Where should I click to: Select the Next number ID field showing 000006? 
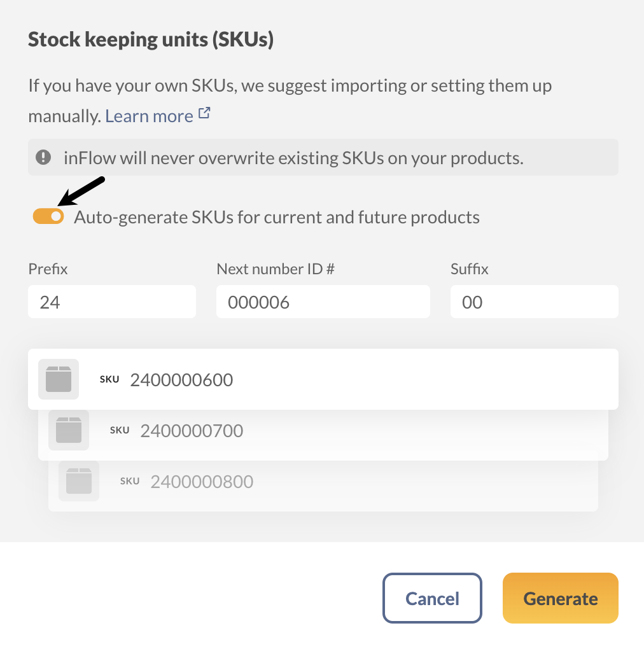pyautogui.click(x=323, y=302)
